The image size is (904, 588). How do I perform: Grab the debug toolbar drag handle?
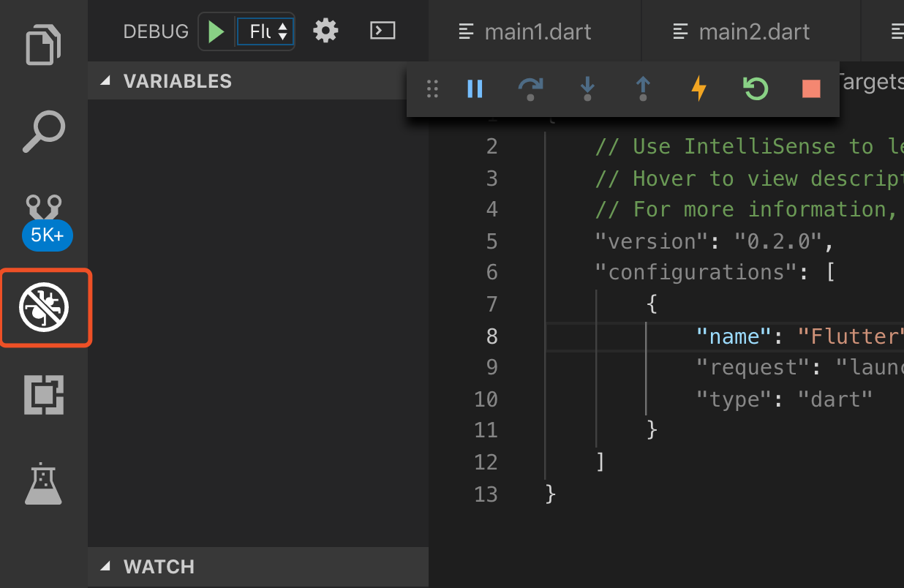point(432,88)
